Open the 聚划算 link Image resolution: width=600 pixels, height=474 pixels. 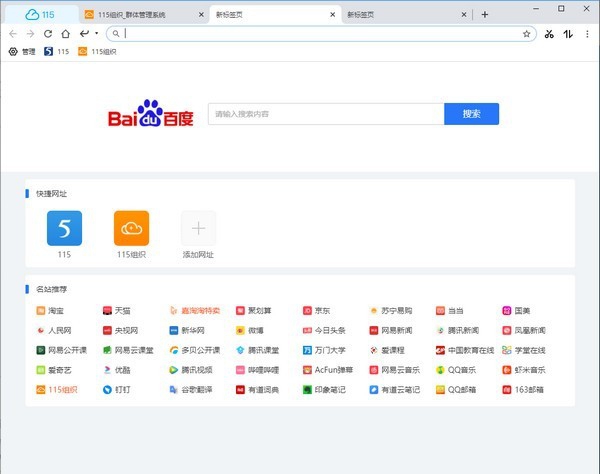click(x=253, y=311)
